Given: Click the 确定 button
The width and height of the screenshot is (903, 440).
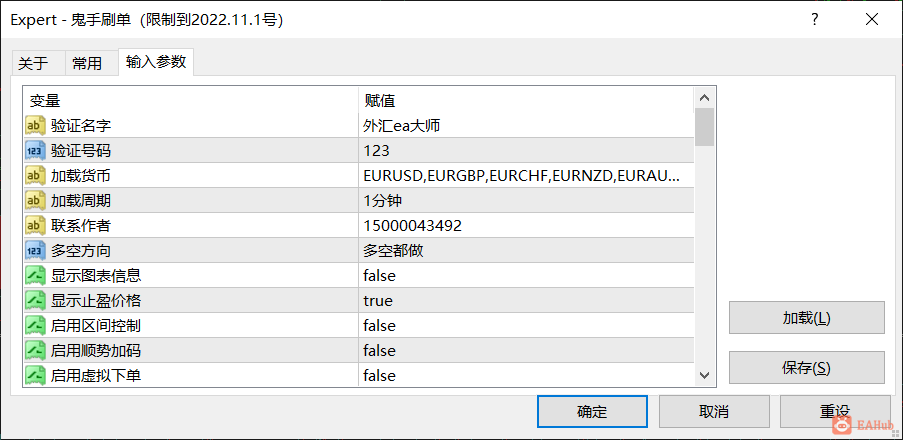Looking at the screenshot, I should tap(592, 411).
